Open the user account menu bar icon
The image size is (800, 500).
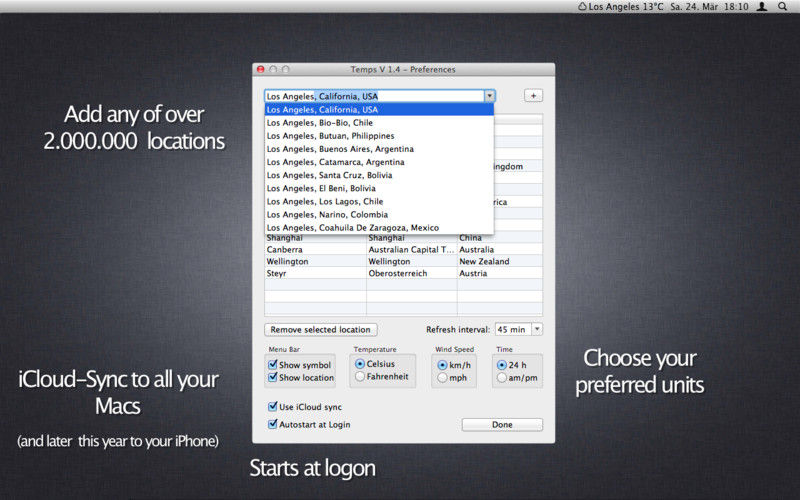pyautogui.click(x=762, y=7)
